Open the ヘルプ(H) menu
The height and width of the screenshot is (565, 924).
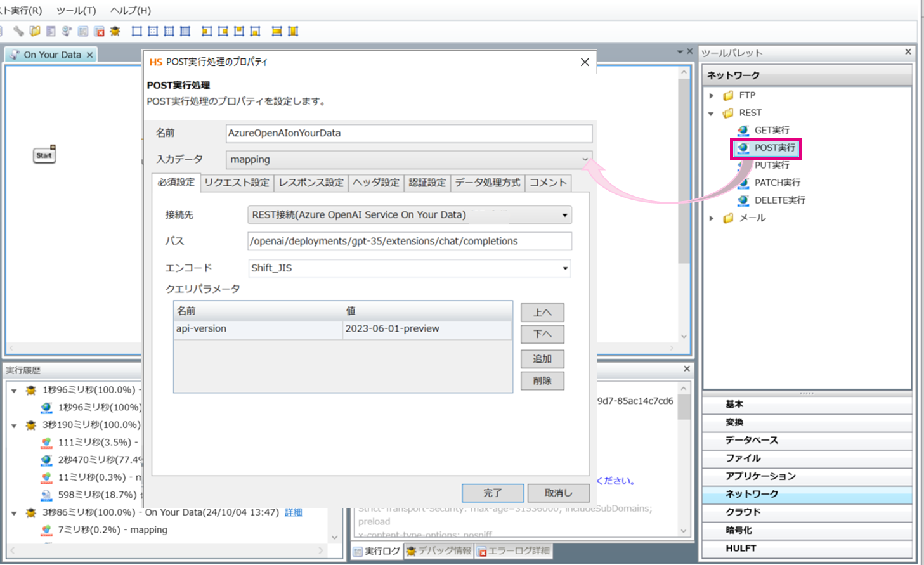[131, 10]
